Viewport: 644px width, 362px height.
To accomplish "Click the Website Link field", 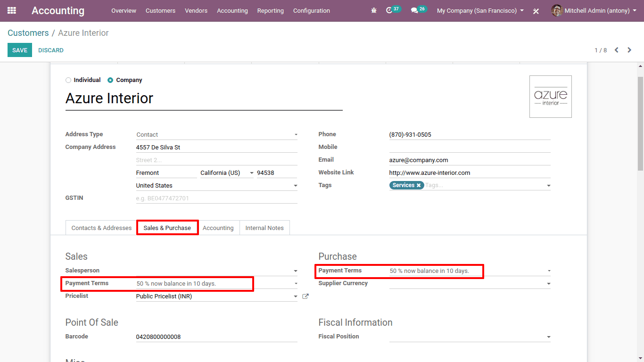I will click(470, 173).
